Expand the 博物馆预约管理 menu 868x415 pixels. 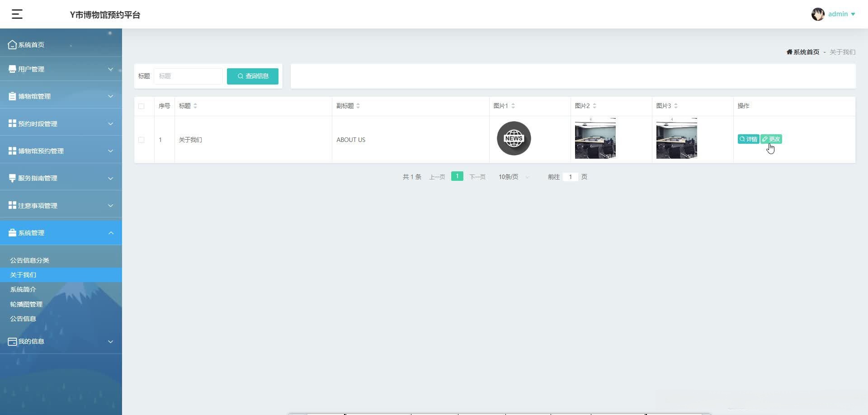pos(110,151)
